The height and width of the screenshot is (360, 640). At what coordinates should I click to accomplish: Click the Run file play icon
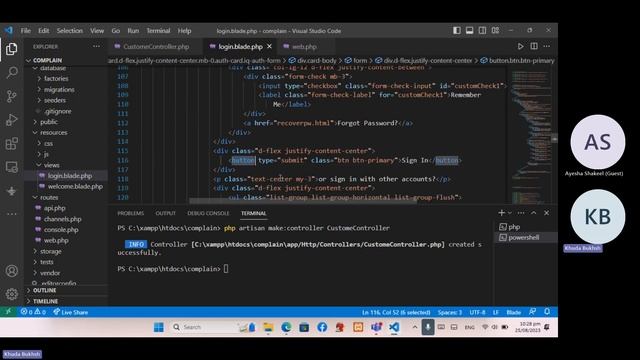click(520, 47)
